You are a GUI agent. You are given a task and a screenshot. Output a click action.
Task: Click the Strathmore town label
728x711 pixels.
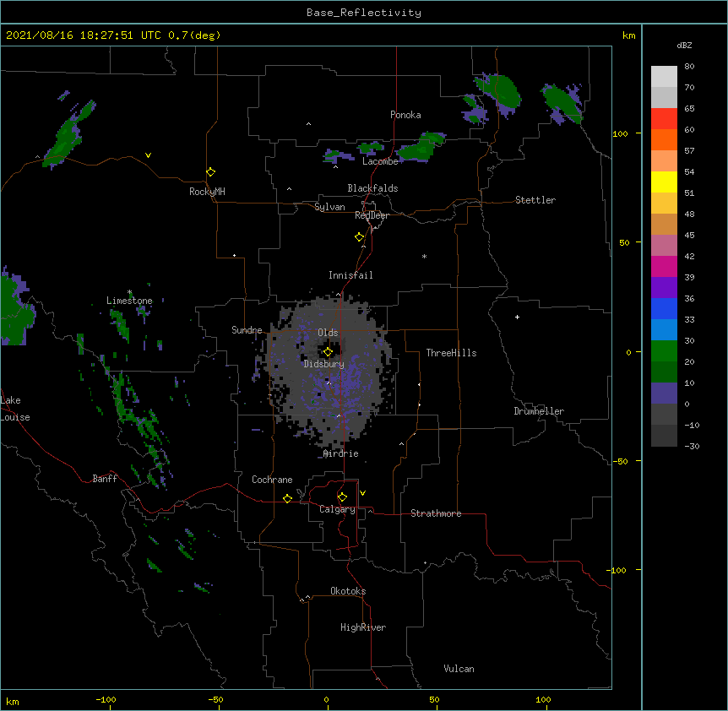(x=436, y=513)
